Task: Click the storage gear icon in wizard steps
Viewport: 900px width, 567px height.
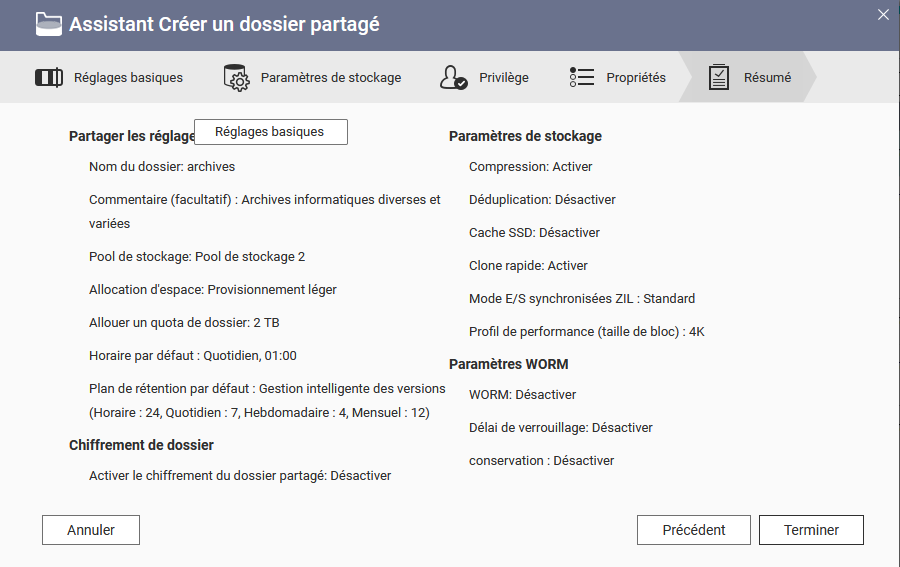Action: (x=236, y=77)
